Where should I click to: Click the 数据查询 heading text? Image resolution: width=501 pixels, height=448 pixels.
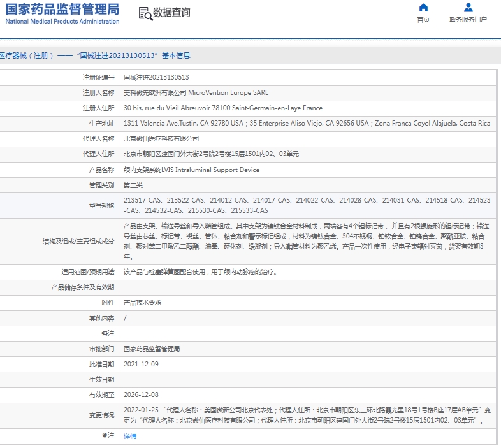171,13
